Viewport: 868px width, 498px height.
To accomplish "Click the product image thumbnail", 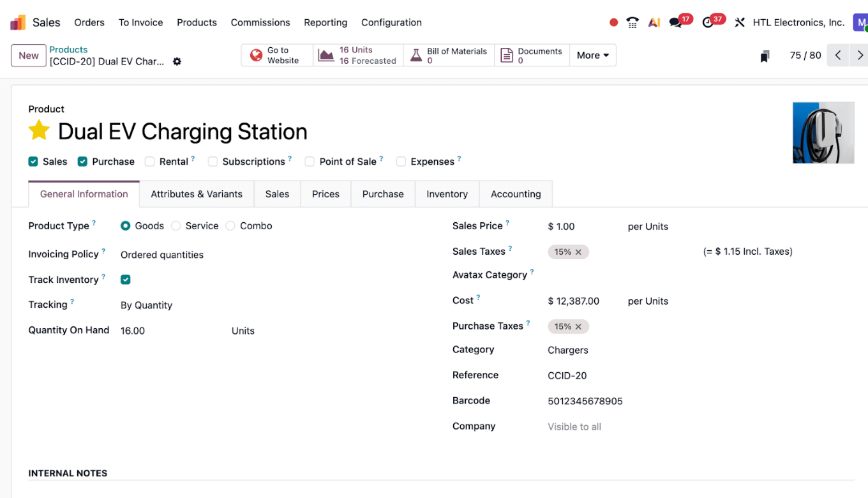I will pos(823,133).
